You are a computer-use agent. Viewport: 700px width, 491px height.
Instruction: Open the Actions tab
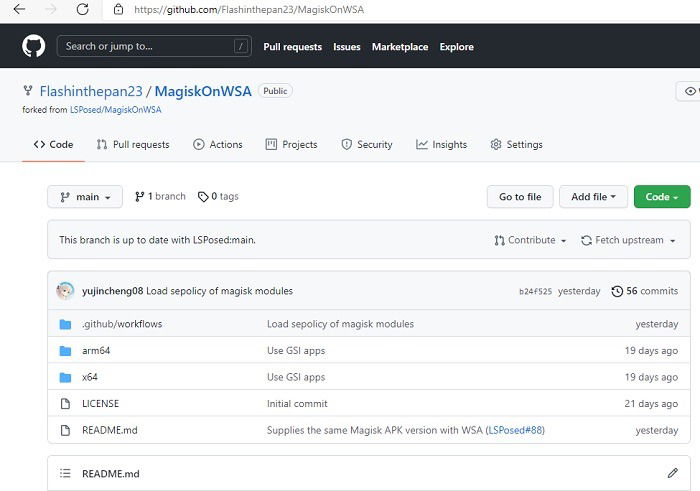coord(217,145)
